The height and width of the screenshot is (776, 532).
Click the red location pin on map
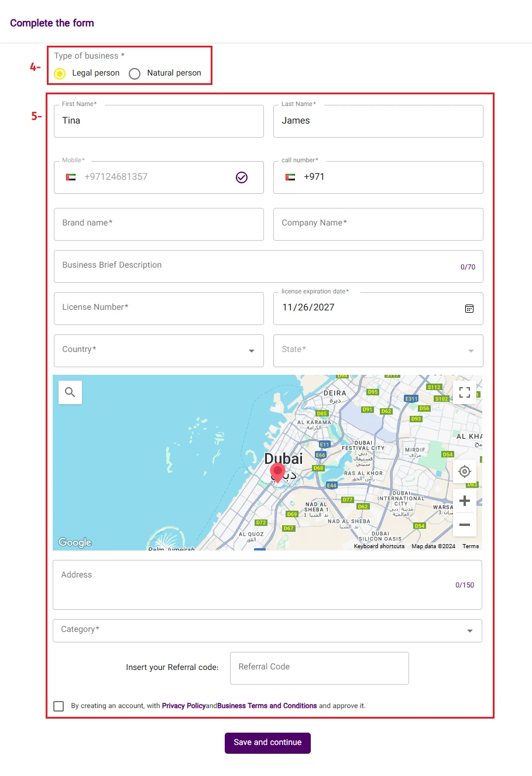(277, 472)
